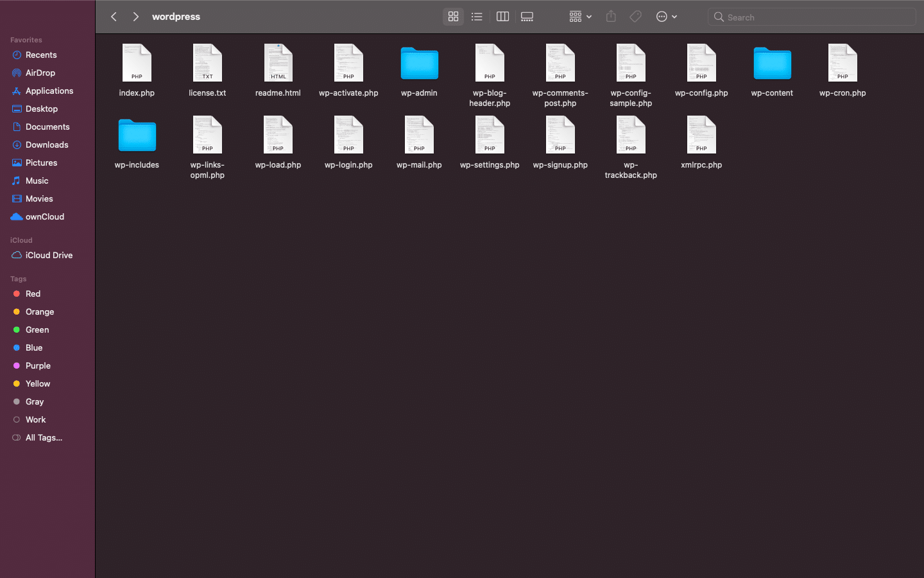Switch to column view
The image size is (924, 578).
[x=503, y=17]
